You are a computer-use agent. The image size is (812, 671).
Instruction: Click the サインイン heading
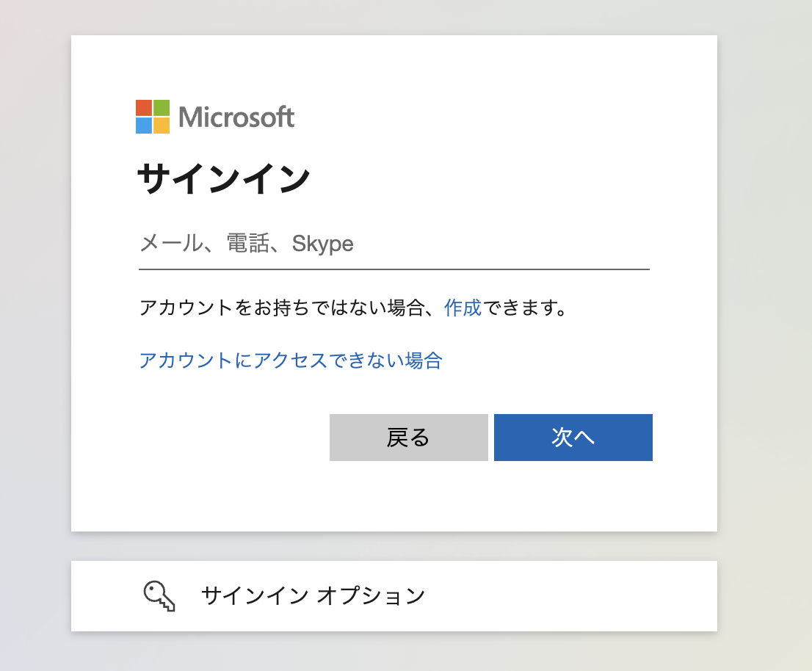coord(224,179)
